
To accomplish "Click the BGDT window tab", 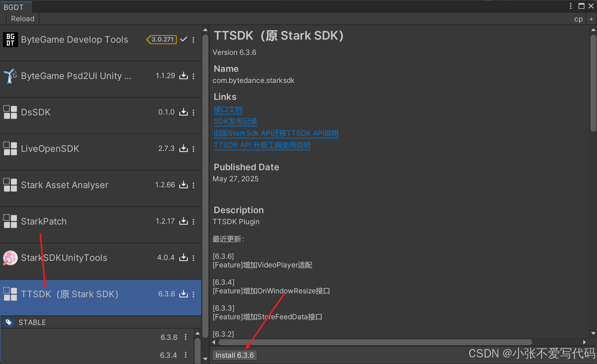I will pos(14,7).
